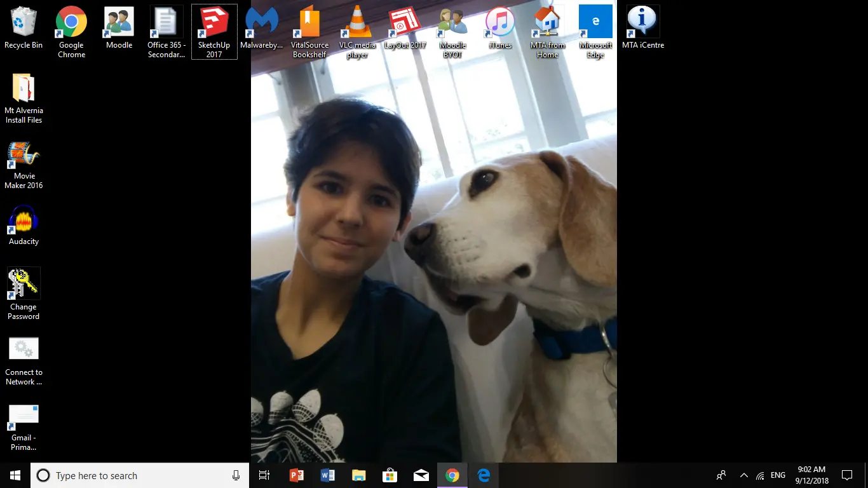Switch to Chrome in the taskbar

[x=452, y=475]
